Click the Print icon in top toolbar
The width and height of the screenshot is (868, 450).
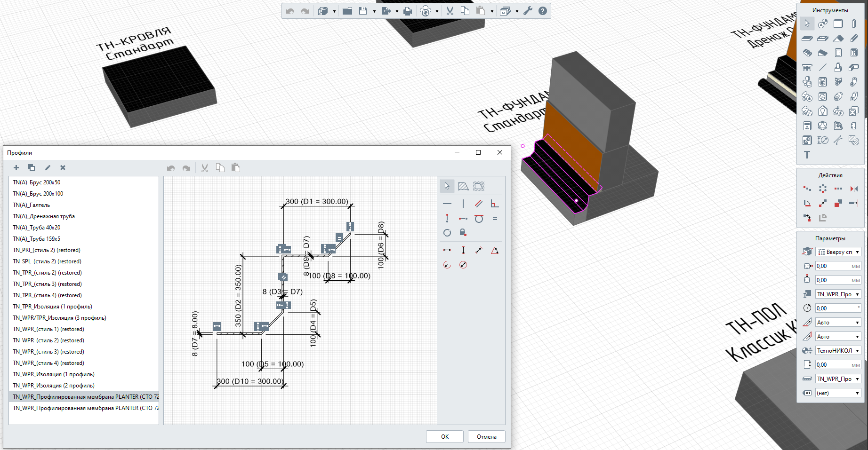click(x=408, y=11)
